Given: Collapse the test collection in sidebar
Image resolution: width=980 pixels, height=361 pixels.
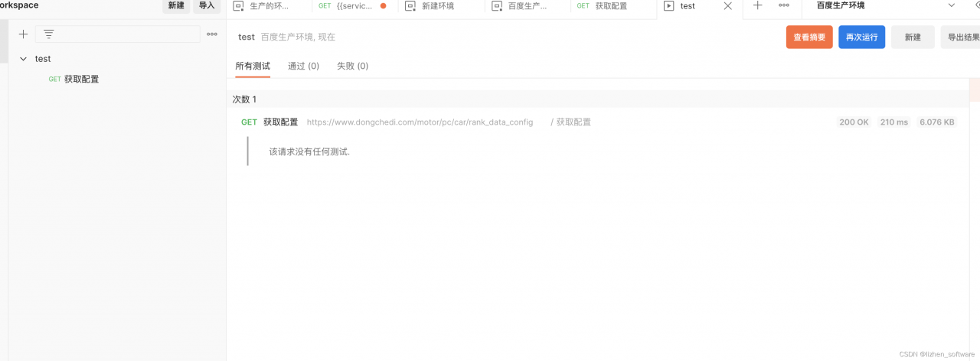Looking at the screenshot, I should point(23,59).
